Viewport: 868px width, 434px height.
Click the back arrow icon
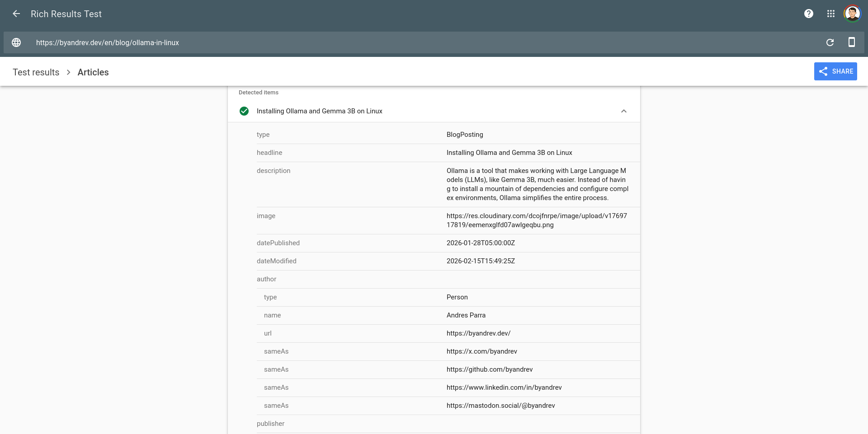(16, 14)
